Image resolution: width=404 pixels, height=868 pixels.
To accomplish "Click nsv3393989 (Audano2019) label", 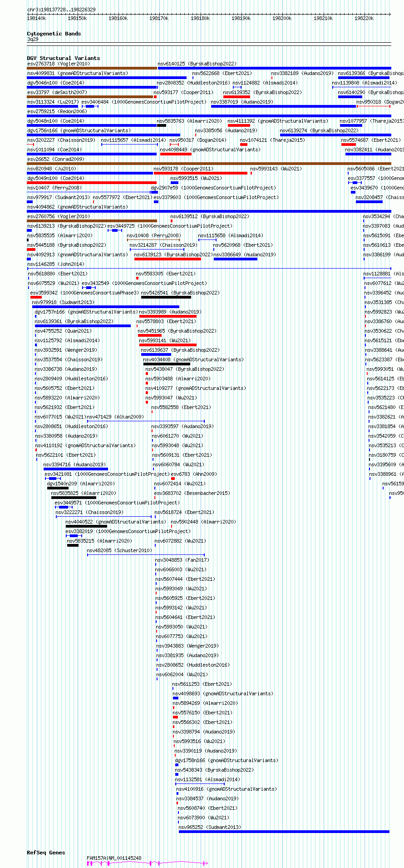I will [x=170, y=312].
